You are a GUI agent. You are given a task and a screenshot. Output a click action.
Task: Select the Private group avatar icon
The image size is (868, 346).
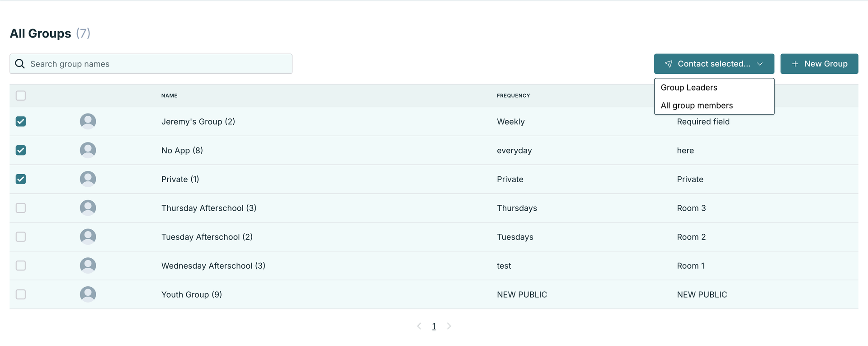(88, 179)
